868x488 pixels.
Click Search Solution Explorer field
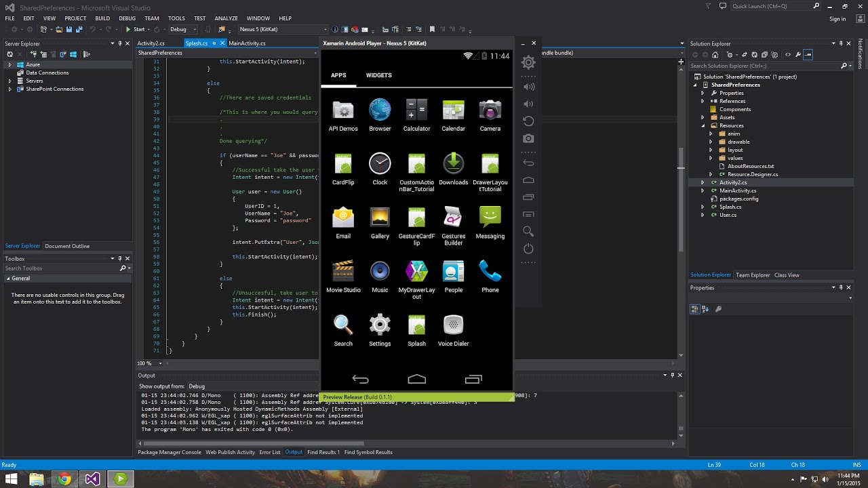[x=764, y=66]
